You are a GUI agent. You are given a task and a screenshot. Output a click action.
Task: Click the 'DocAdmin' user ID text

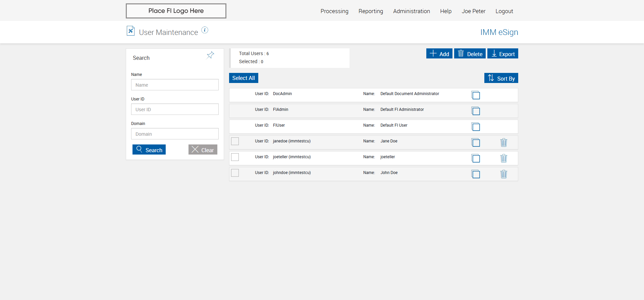tap(282, 94)
